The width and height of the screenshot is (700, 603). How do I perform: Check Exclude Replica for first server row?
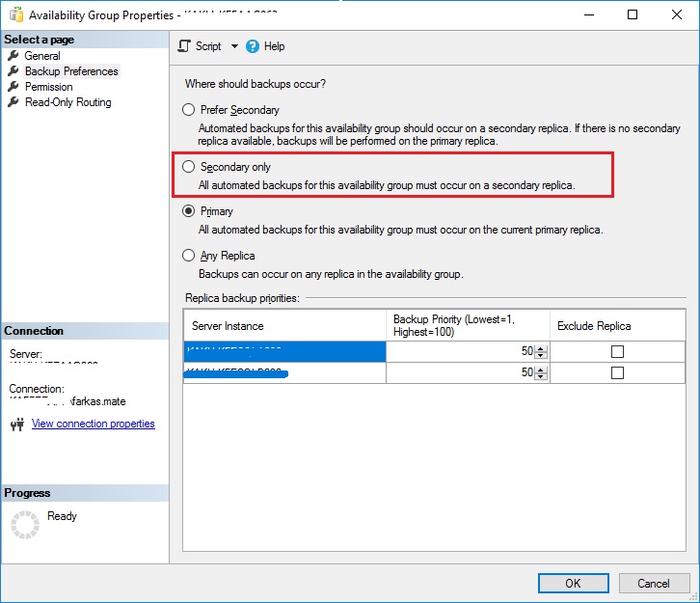(x=617, y=352)
